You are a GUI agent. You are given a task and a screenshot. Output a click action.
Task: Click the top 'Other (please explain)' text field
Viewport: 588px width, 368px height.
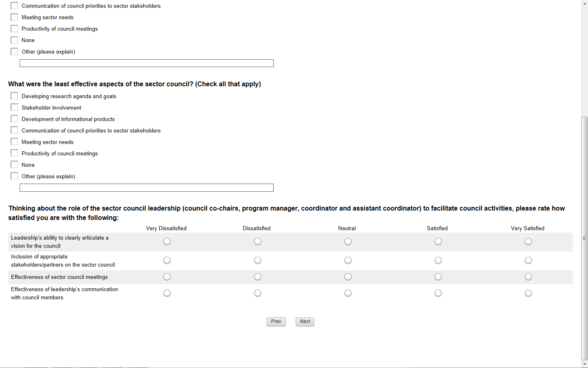pyautogui.click(x=146, y=63)
